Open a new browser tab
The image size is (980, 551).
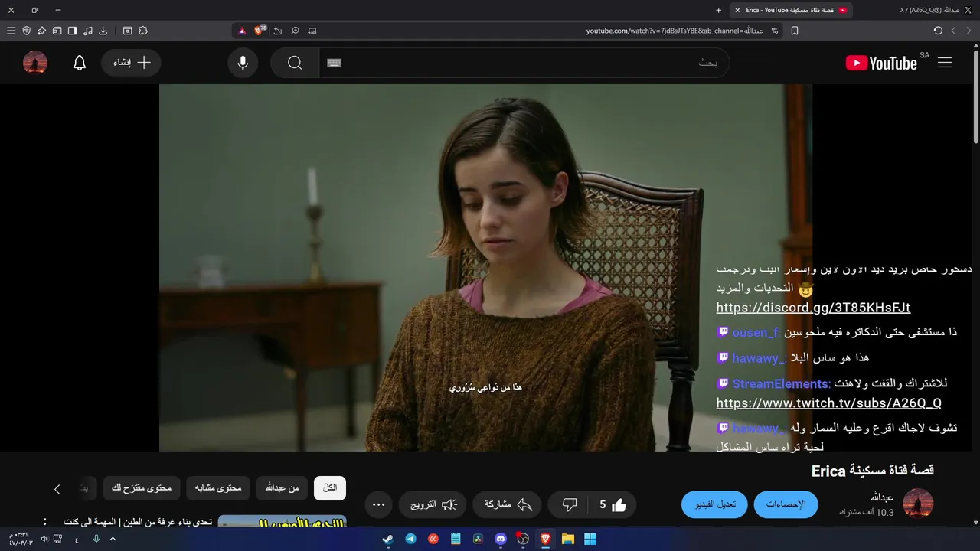coord(718,10)
